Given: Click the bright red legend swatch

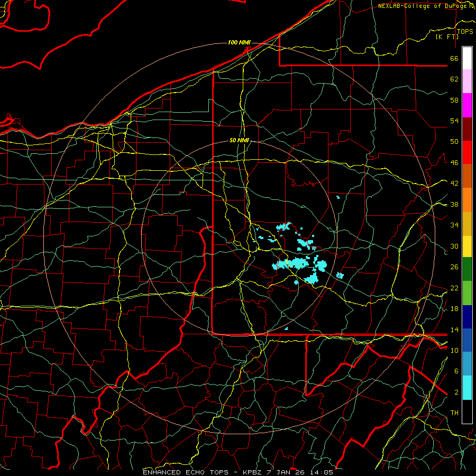Looking at the screenshot, I should tap(467, 152).
